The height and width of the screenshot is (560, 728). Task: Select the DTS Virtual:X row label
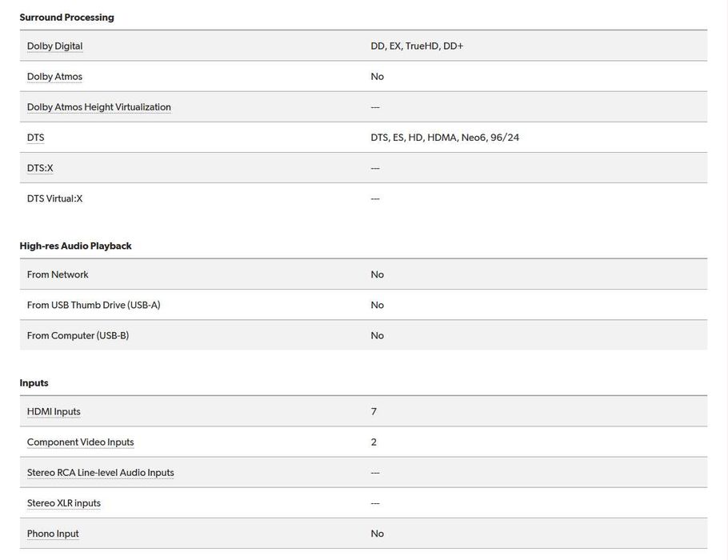(54, 198)
